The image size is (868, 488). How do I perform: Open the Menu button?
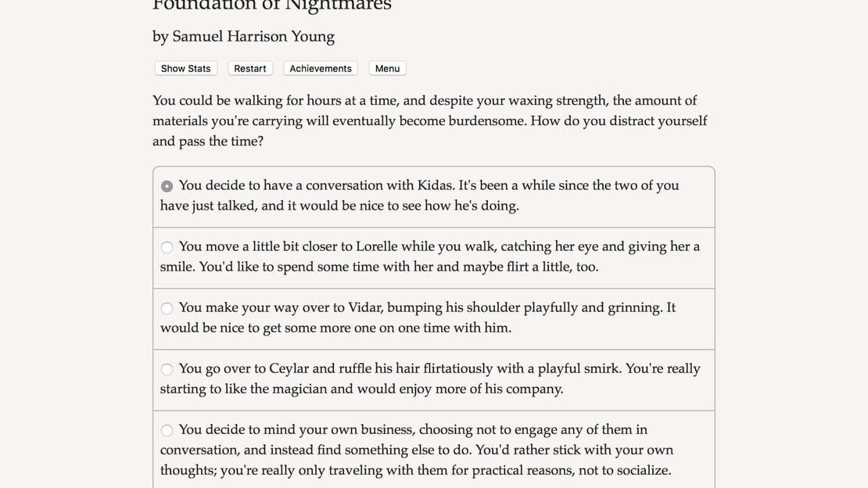coord(388,69)
